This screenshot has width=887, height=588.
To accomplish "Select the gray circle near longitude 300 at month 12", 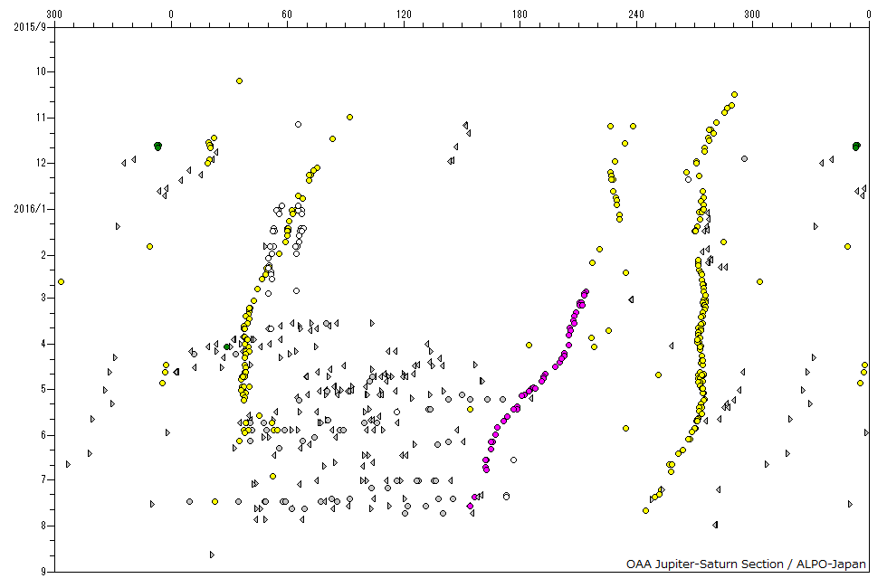I will (x=744, y=159).
